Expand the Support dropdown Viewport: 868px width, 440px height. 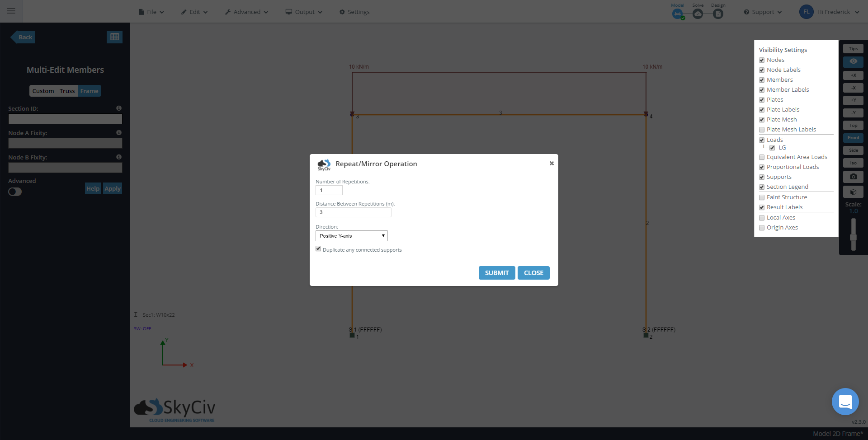pos(763,12)
